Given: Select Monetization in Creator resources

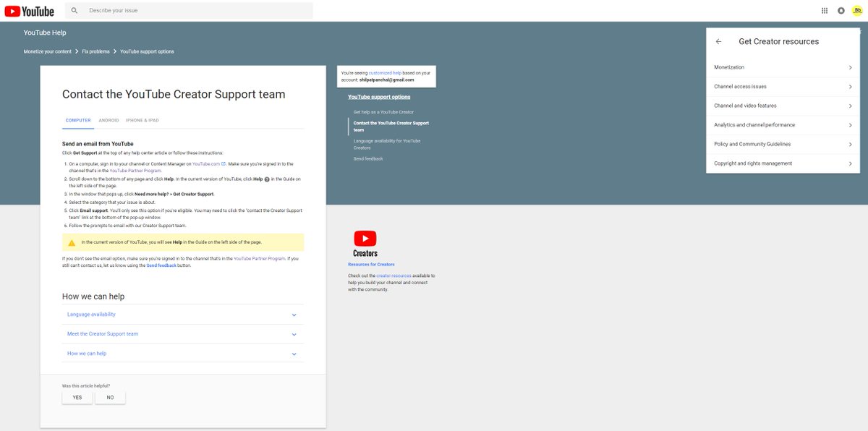Looking at the screenshot, I should pos(783,67).
